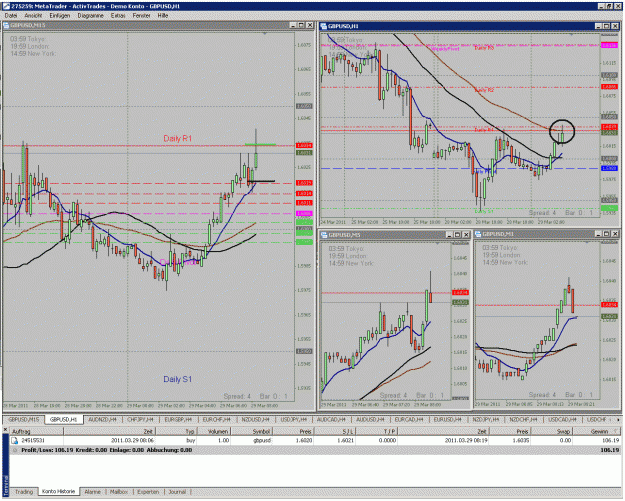This screenshot has height=501, width=625.
Task: Click the GBPUSD,M5 chart window icon
Action: (324, 235)
